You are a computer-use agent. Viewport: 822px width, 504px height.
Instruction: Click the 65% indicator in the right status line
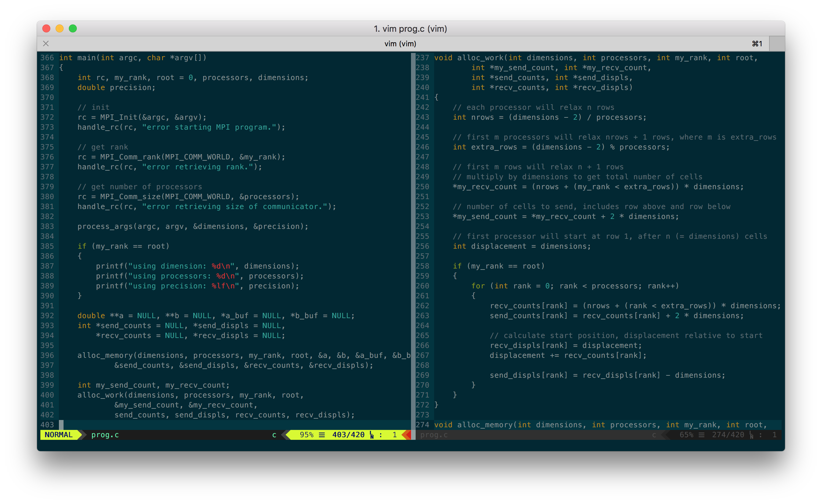pos(686,435)
